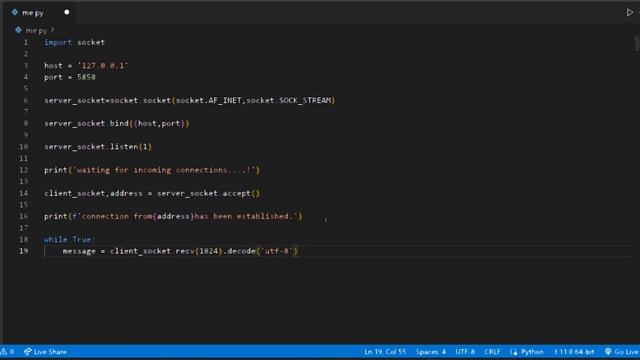Click the 'while True:' line
640x360 pixels.
tap(69, 240)
